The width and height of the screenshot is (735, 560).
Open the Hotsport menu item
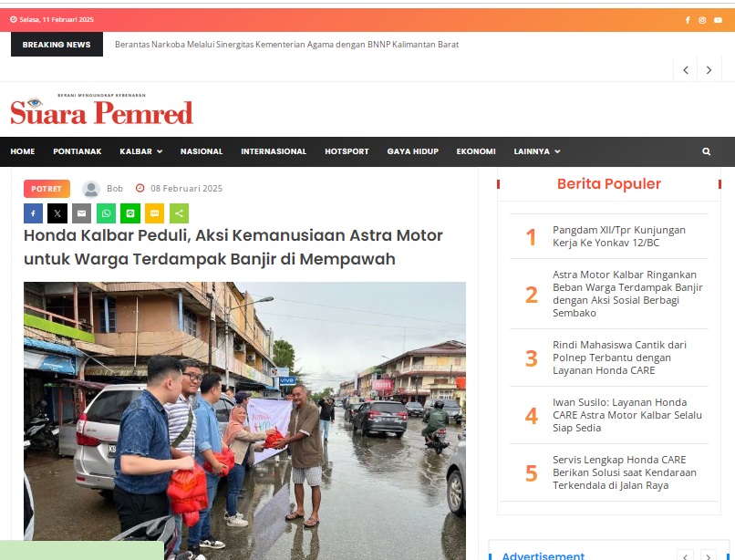[x=347, y=151]
